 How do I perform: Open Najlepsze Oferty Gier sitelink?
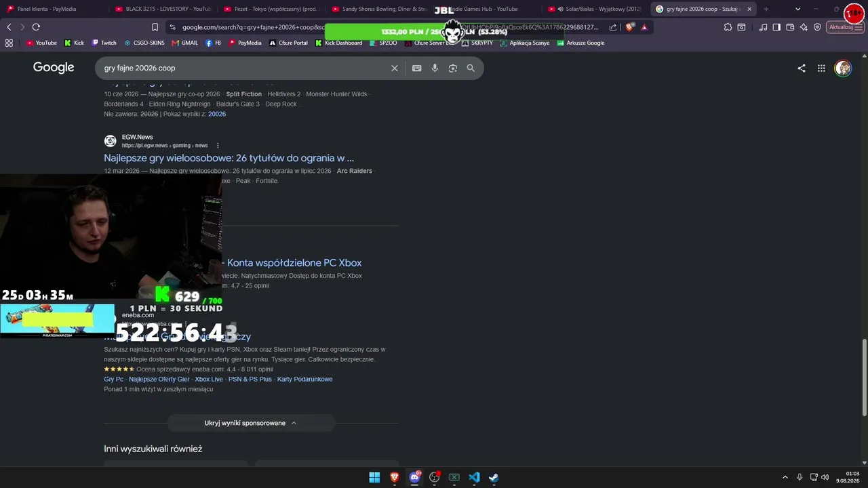pos(159,380)
